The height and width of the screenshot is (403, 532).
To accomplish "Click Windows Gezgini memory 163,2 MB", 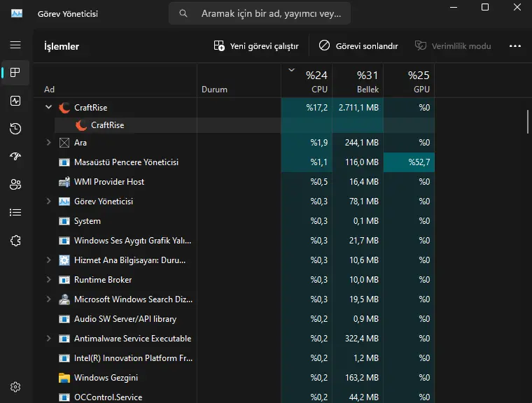I will point(362,378).
